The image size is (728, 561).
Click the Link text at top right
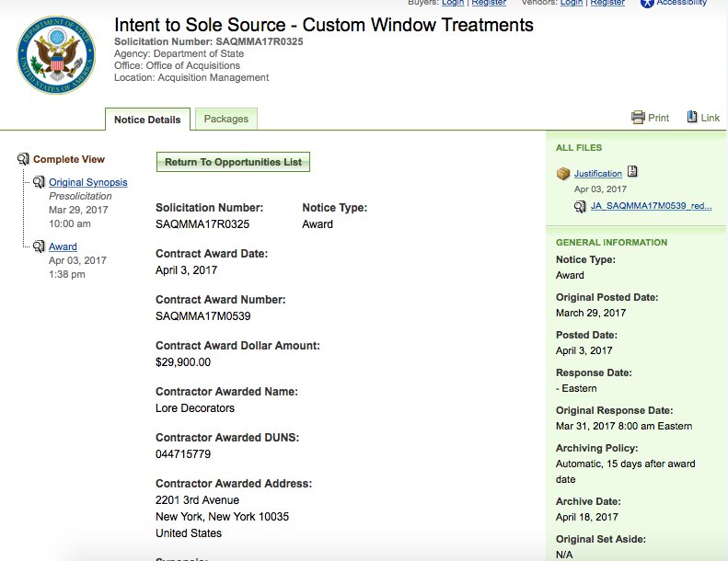710,118
